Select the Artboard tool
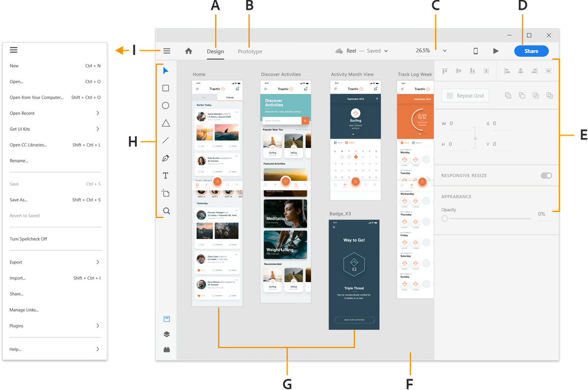Viewport: 588px width, 390px height. tap(166, 193)
